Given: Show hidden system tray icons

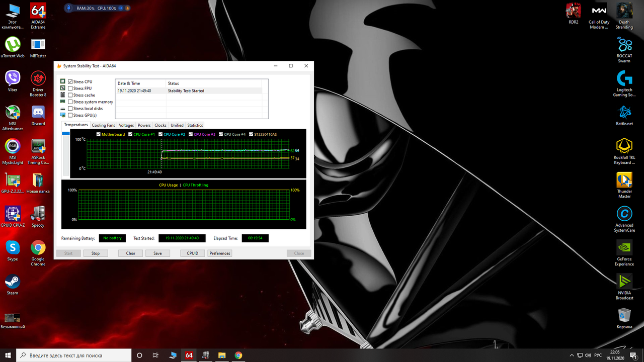Looking at the screenshot, I should click(572, 355).
